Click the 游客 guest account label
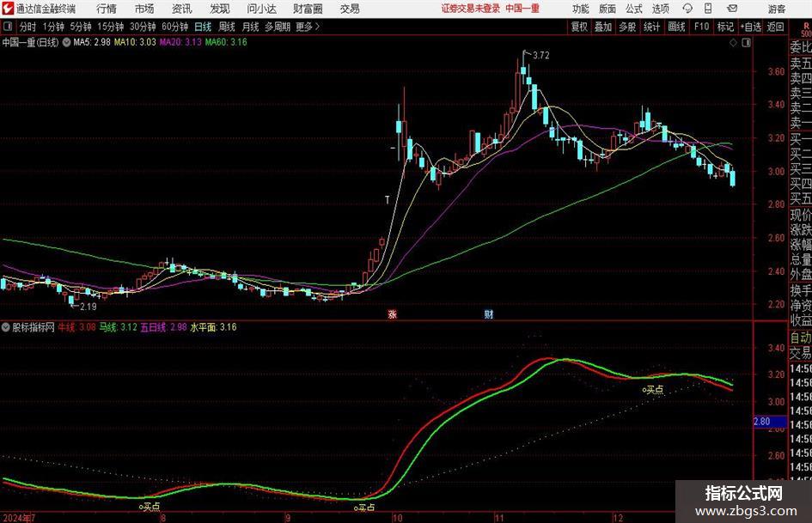This screenshot has height=523, width=812. [776, 9]
